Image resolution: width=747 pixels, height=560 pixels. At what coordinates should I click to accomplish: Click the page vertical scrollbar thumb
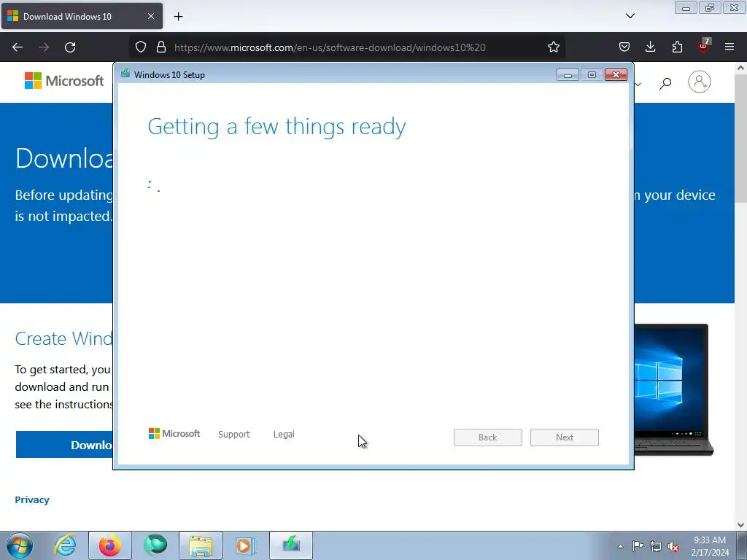[x=740, y=138]
